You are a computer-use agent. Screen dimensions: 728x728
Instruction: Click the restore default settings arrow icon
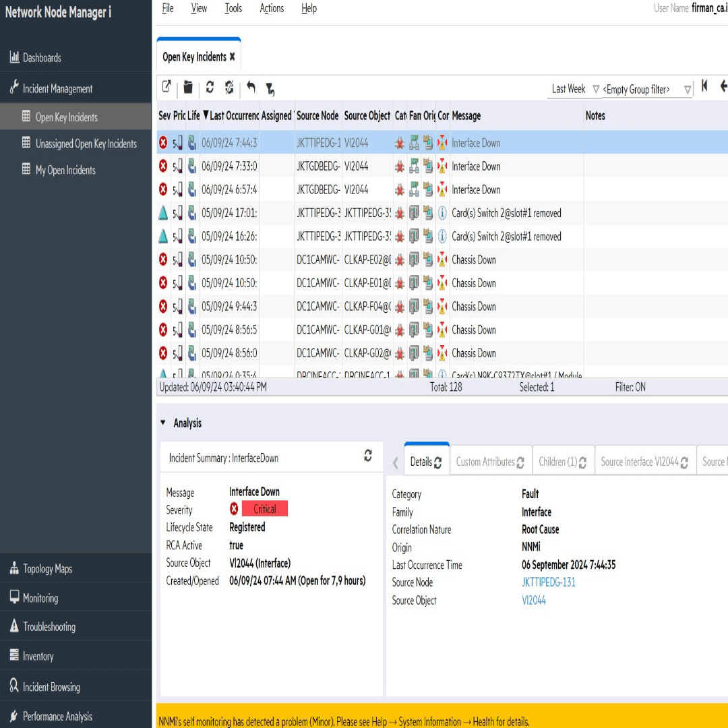(x=251, y=88)
